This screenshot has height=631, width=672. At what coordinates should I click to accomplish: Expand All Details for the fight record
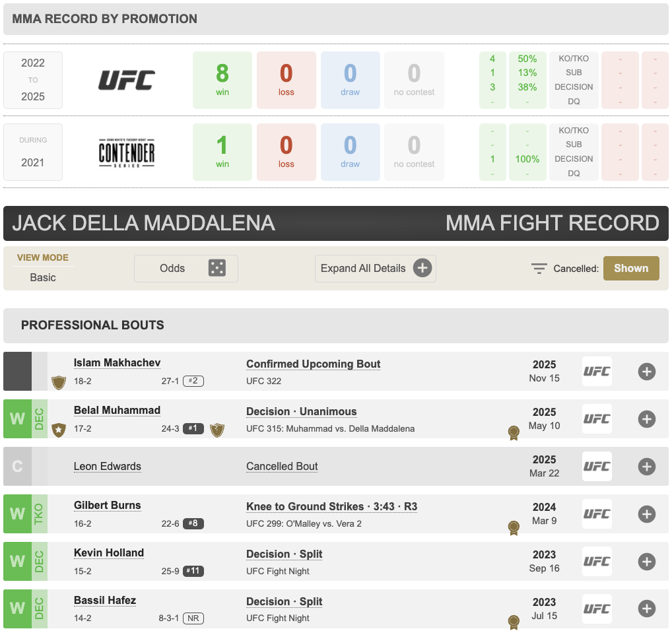(375, 269)
